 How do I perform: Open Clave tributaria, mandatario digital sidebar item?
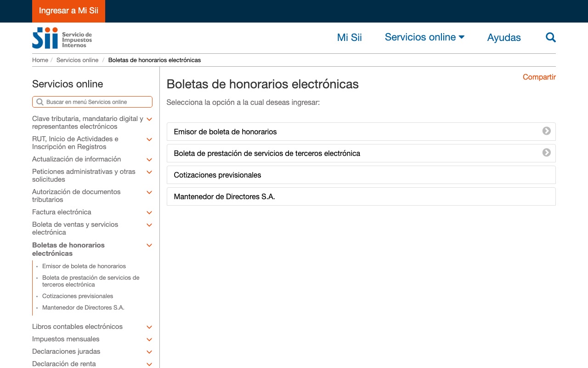[88, 122]
